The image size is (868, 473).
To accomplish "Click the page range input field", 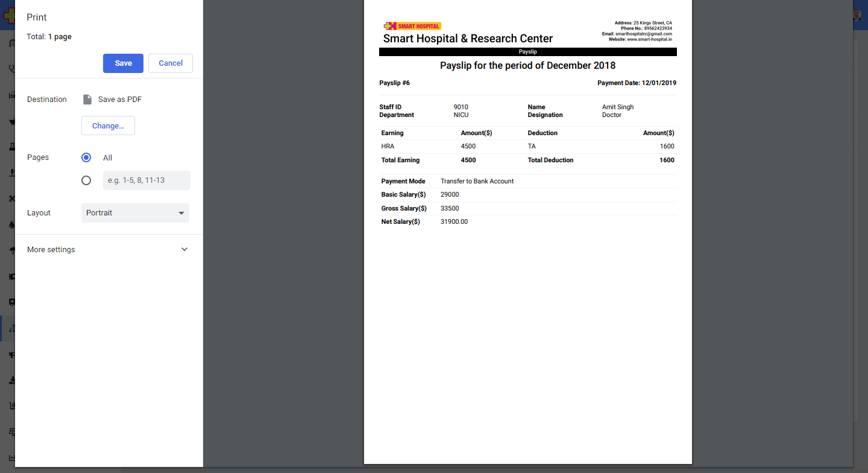I will click(146, 180).
